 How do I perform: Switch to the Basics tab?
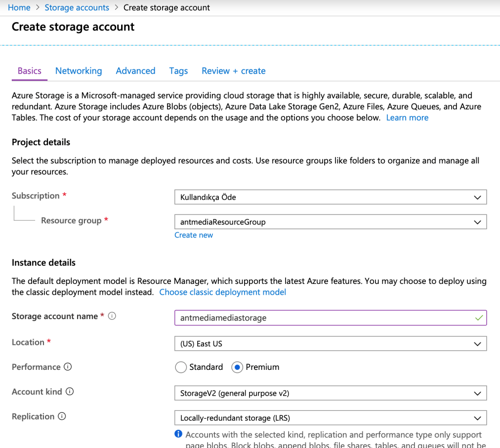tap(29, 71)
